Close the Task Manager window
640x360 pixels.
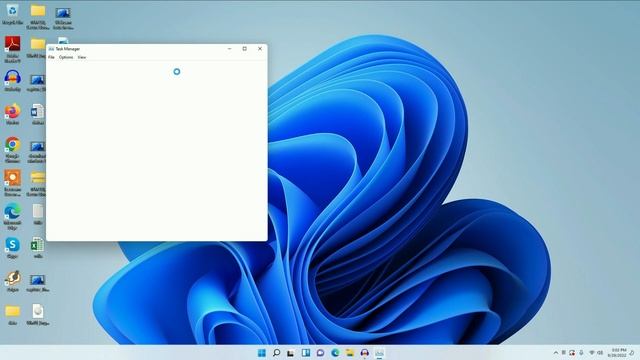tap(260, 49)
